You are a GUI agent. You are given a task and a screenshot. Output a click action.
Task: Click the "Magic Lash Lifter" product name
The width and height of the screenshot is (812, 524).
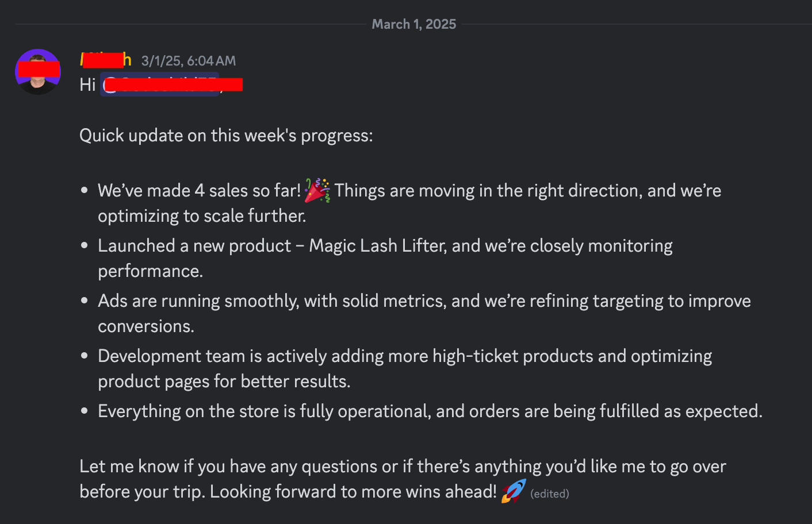(377, 246)
